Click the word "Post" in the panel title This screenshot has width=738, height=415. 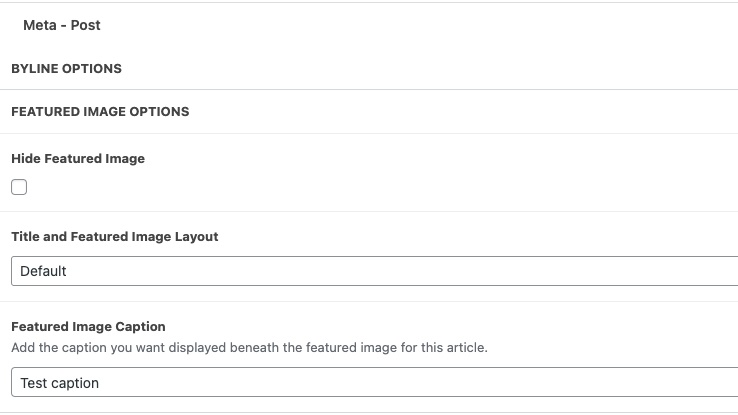pos(86,25)
